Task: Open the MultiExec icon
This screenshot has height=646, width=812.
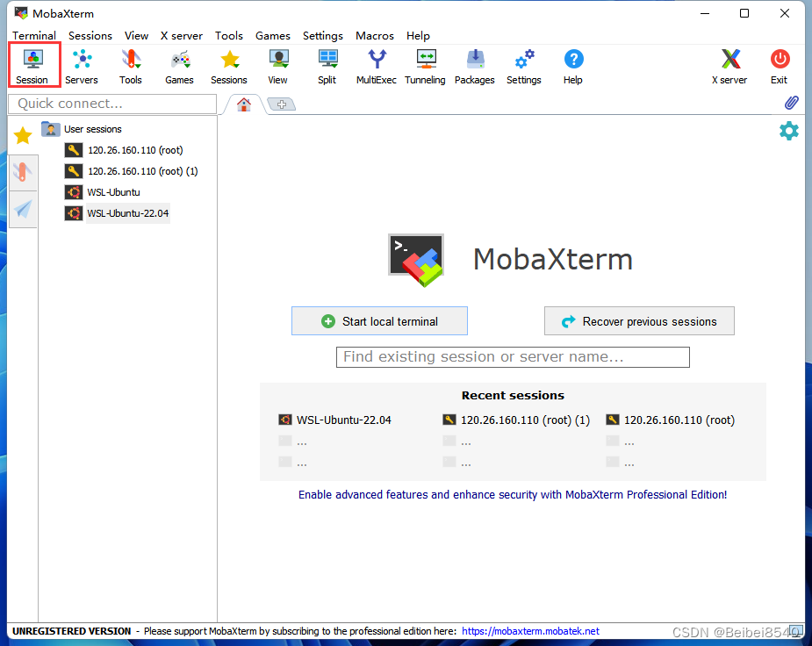Action: (x=376, y=64)
